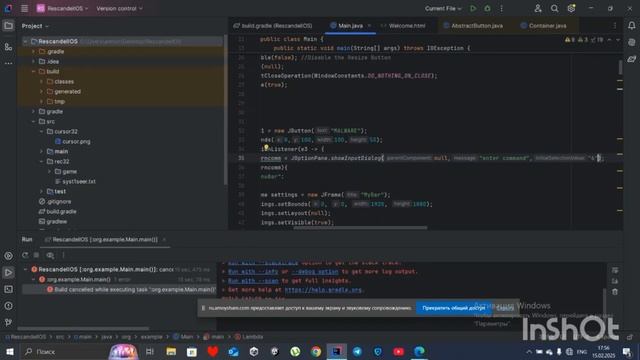
Task: Select build.gradle in the project tree
Action: (x=58, y=211)
